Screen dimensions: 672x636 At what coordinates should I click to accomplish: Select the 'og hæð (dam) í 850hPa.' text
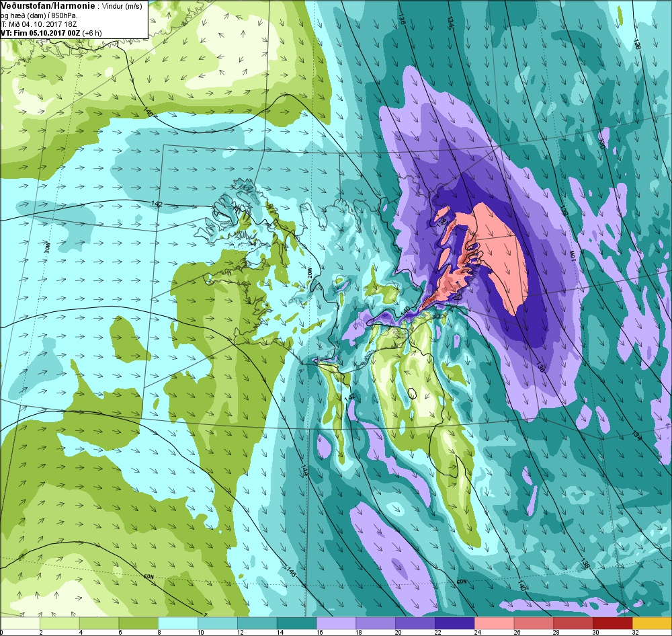pyautogui.click(x=39, y=16)
